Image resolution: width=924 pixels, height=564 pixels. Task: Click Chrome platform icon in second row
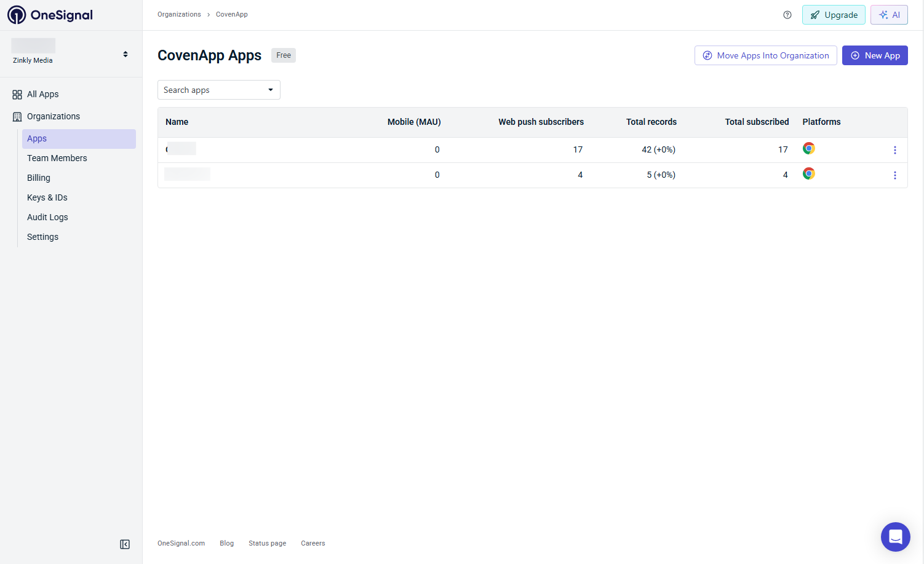(809, 173)
